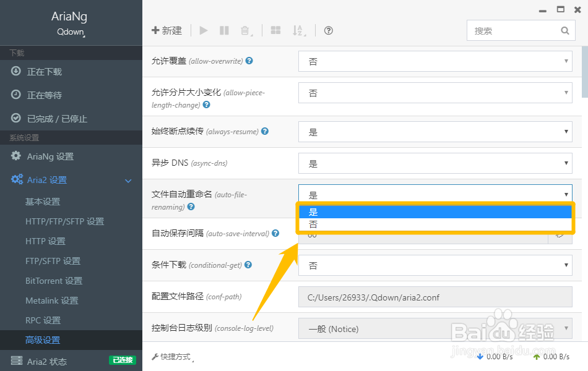The image size is (588, 371).
Task: Click the 已连接 connection status badge
Action: point(123,360)
